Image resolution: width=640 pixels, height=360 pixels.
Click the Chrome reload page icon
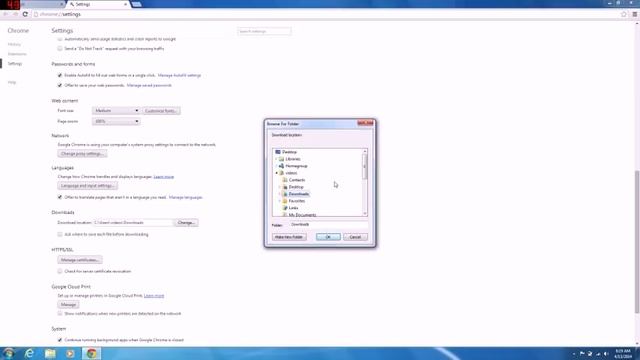coord(25,14)
